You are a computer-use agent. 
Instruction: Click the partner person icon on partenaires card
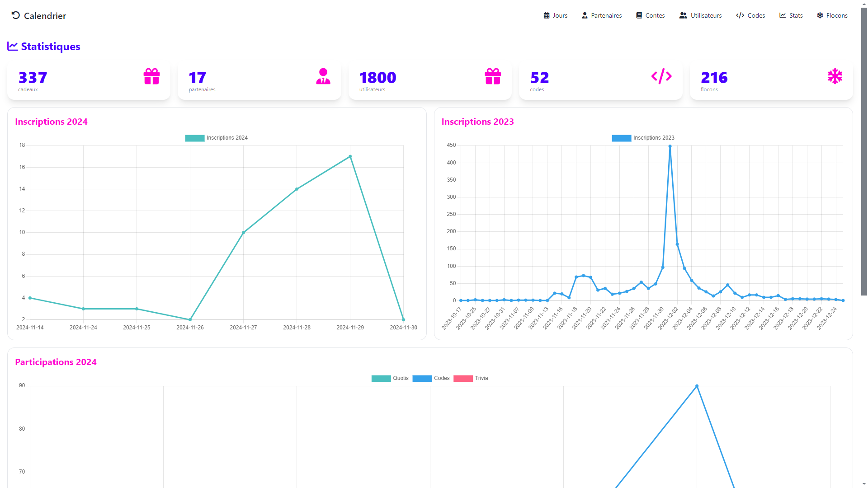tap(323, 76)
